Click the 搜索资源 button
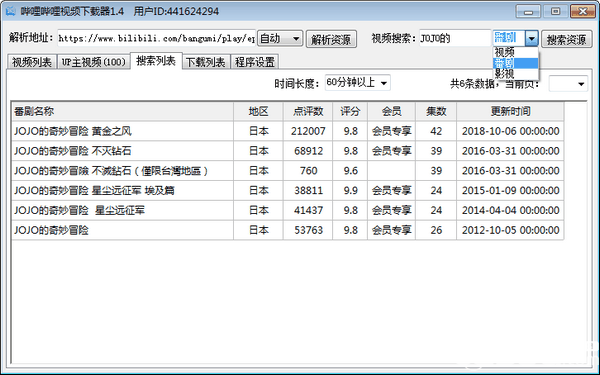600x375 pixels. point(566,39)
